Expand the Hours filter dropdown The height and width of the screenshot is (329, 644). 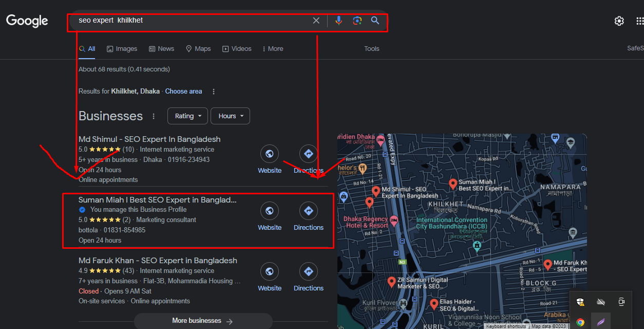[x=230, y=116]
